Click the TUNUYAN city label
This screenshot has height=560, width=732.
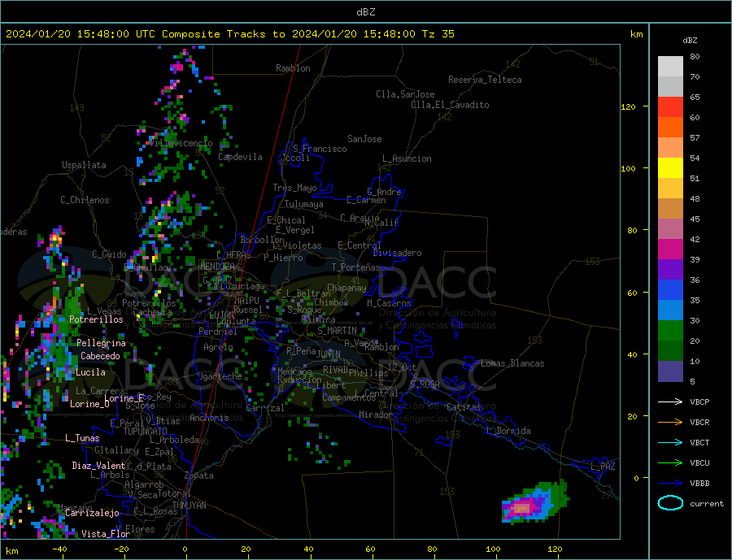(189, 506)
